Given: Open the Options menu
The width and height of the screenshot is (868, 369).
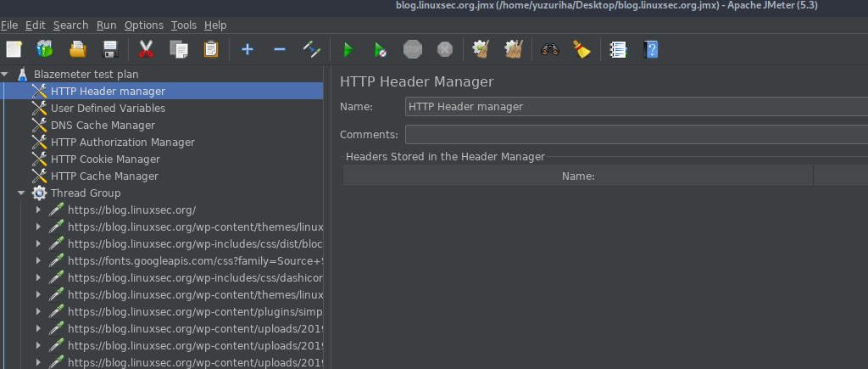Looking at the screenshot, I should tap(144, 25).
